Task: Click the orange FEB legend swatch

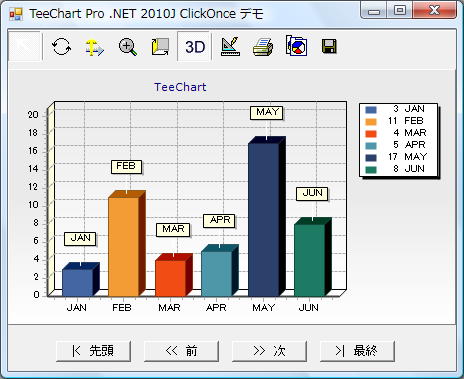Action: coord(371,122)
